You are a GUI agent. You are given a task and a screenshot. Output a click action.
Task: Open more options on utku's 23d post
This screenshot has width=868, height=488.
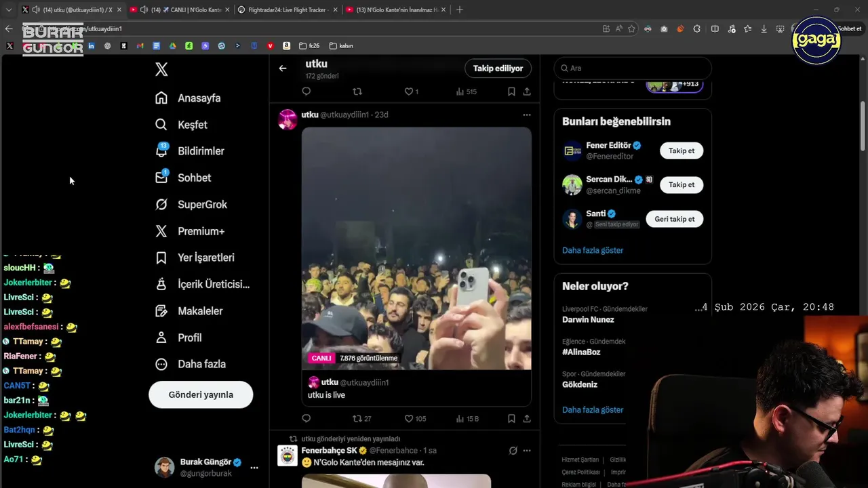point(527,115)
